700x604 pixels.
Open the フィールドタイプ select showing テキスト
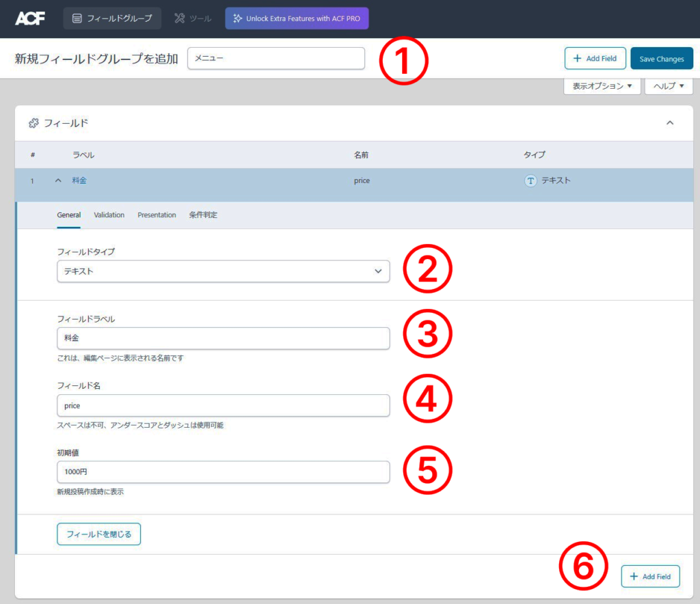pos(224,271)
